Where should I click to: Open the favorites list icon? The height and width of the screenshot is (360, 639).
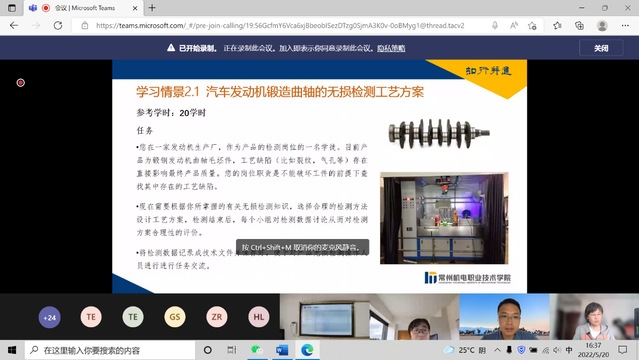click(557, 25)
